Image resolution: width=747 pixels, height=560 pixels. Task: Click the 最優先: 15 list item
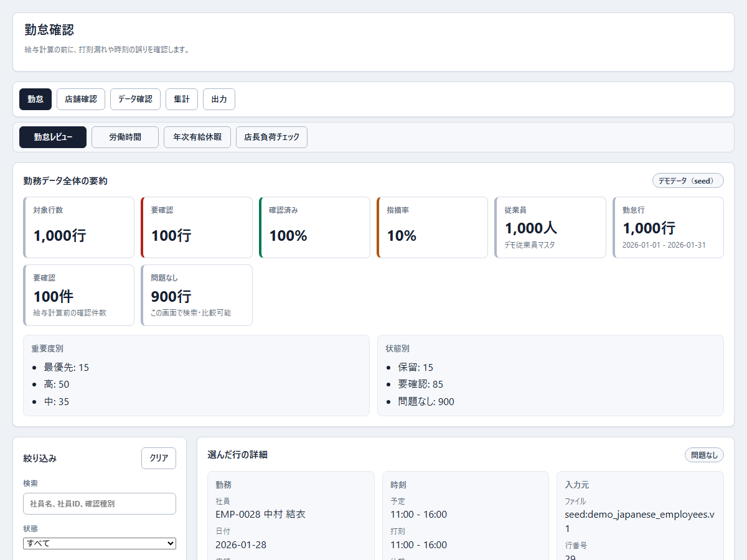click(66, 367)
